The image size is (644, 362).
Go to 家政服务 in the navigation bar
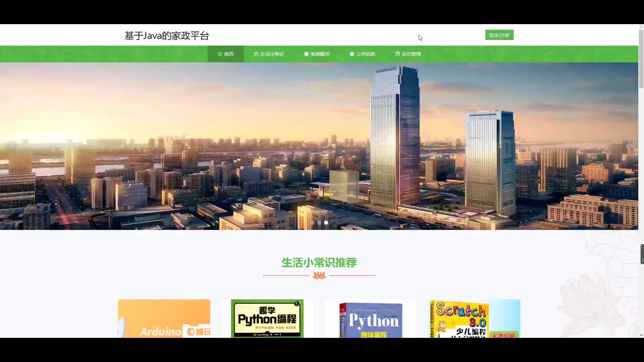click(x=317, y=54)
